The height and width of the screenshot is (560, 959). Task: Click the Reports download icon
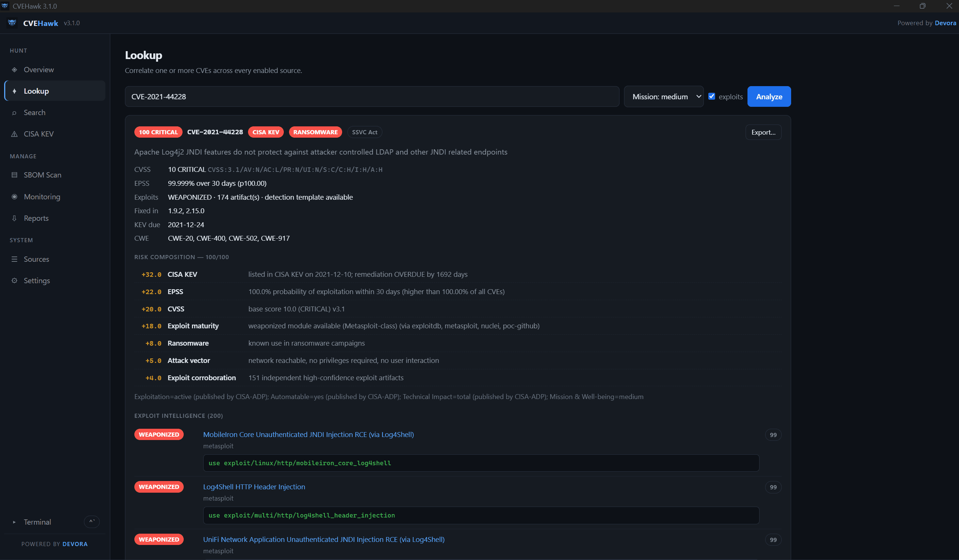coord(14,218)
